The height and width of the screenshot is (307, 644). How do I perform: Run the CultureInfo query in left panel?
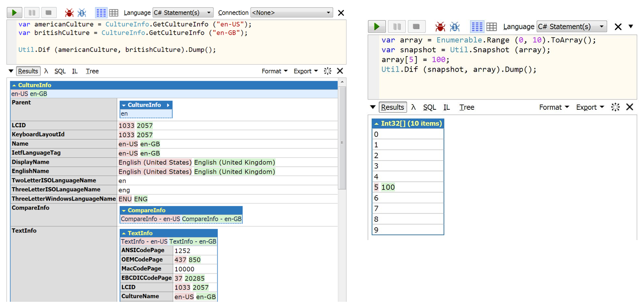click(x=15, y=13)
